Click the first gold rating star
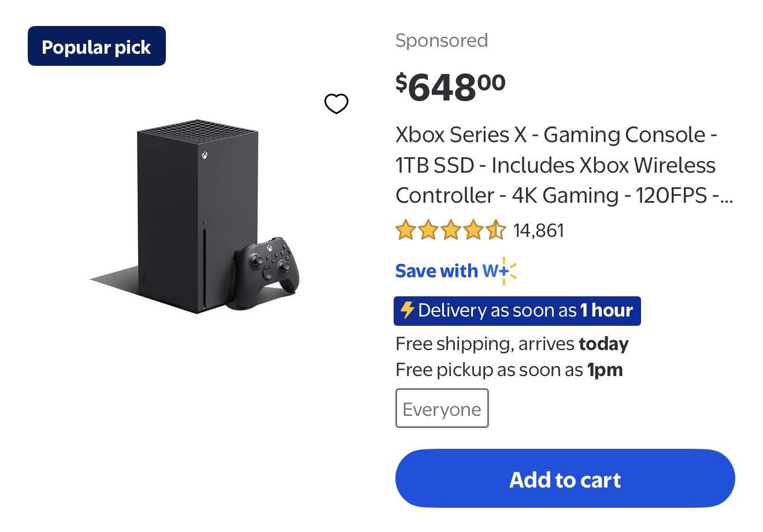The image size is (763, 532). click(406, 230)
